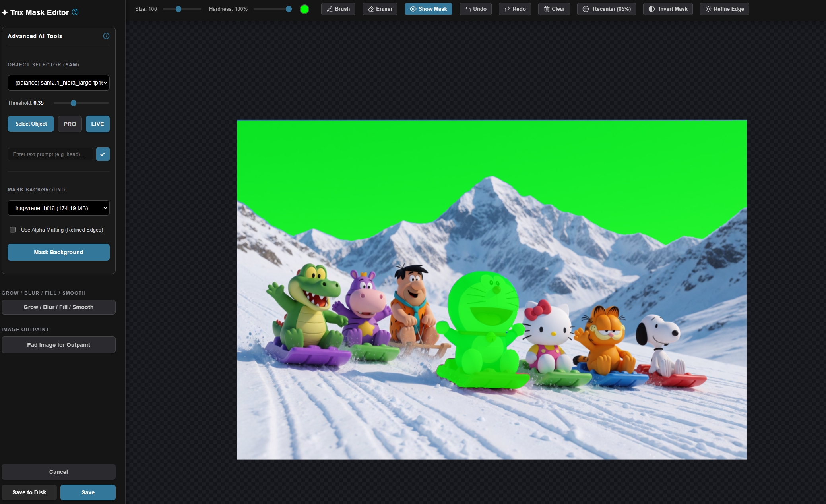Screen dimensions: 826x504
Task: Click the Garfield character on the canvas
Action: pyautogui.click(x=606, y=340)
